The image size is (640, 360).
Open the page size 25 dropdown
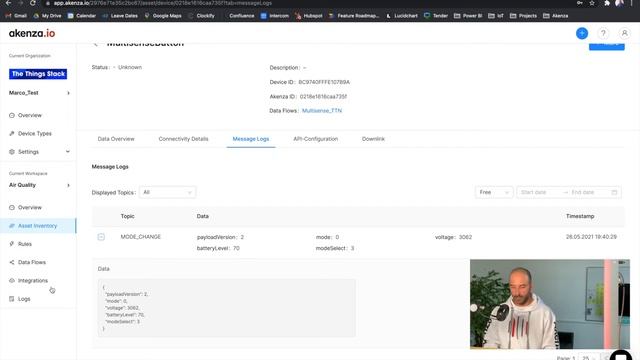pyautogui.click(x=589, y=358)
